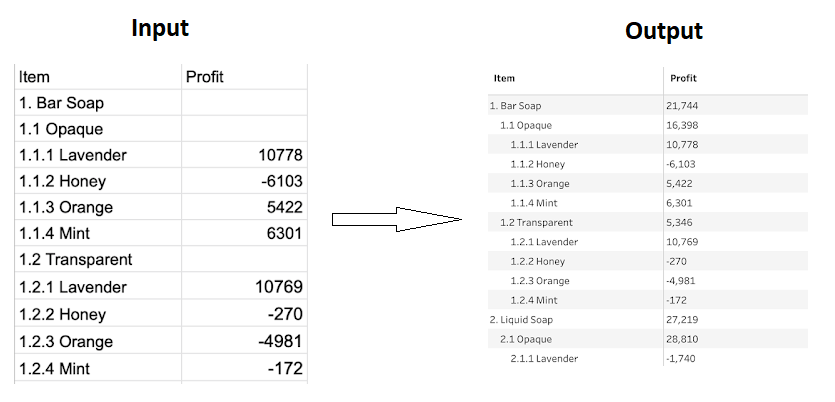Screen dimensions: 835x402
Task: Select "2. Liquid Soap" row in Output
Action: [x=522, y=319]
